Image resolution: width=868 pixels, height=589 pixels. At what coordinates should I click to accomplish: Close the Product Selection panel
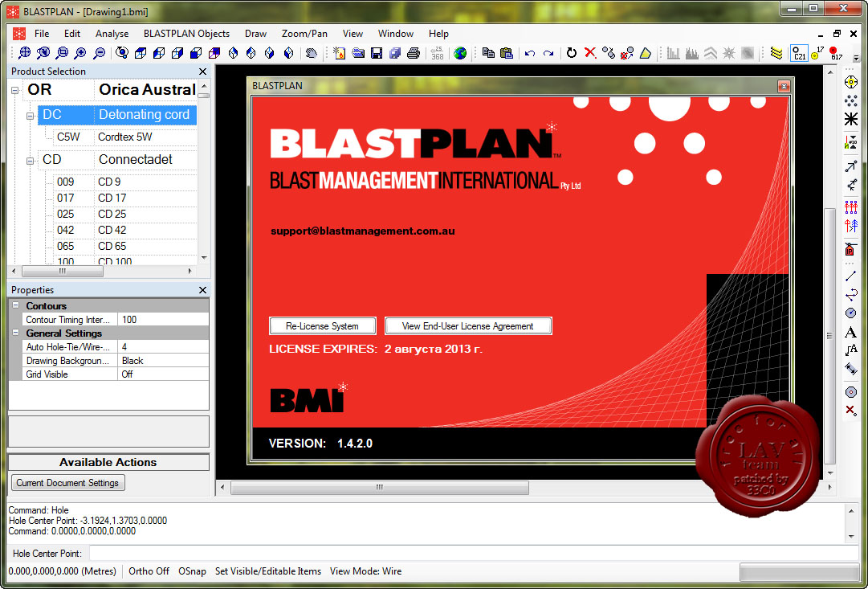[202, 72]
